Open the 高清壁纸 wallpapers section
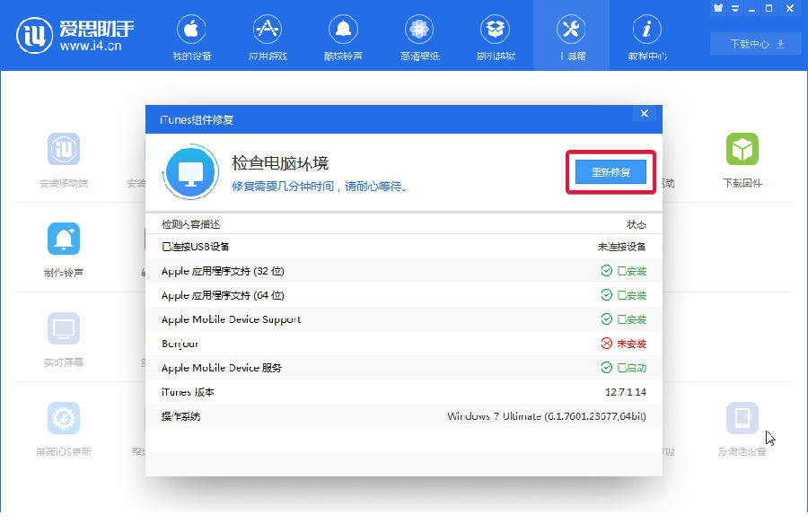This screenshot has height=532, width=808. pos(419,38)
